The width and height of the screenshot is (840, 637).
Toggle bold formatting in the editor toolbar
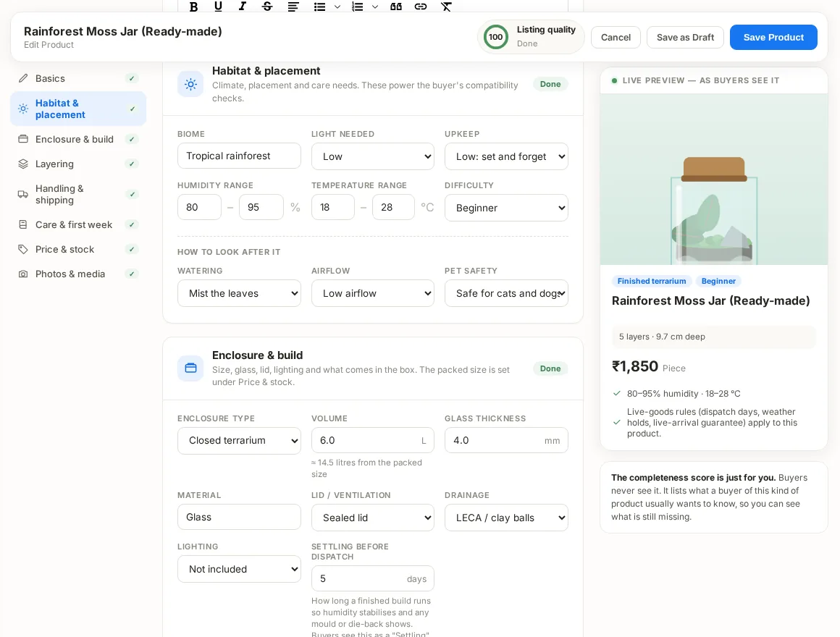(x=194, y=7)
